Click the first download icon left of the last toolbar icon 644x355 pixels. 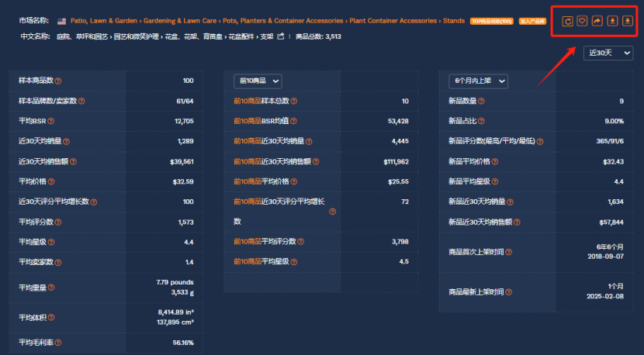pyautogui.click(x=611, y=21)
